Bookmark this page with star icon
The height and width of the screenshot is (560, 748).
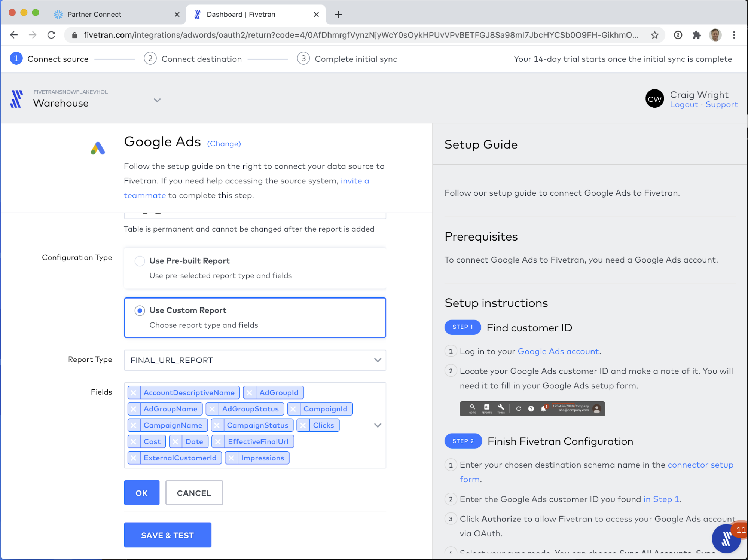[654, 35]
